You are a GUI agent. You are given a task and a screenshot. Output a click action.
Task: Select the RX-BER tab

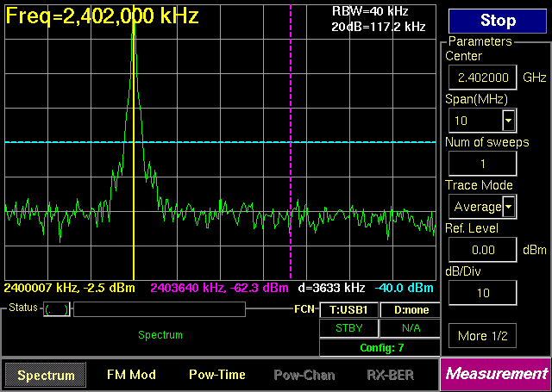[x=390, y=375]
